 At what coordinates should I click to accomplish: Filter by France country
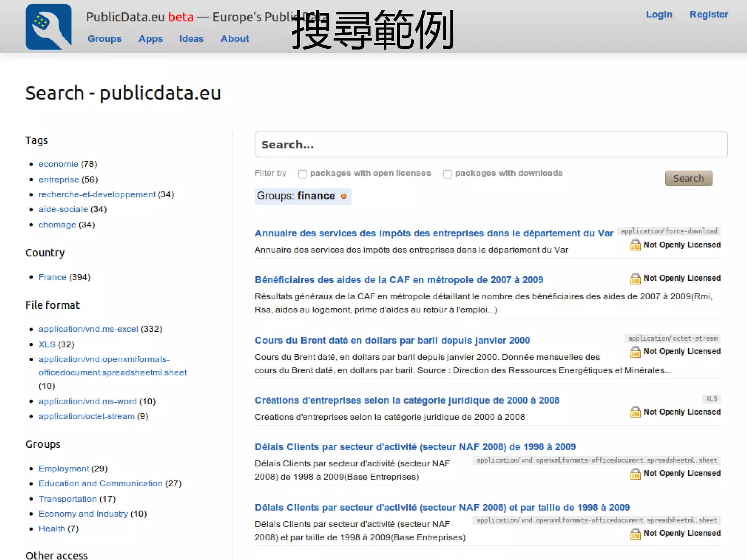(x=53, y=277)
